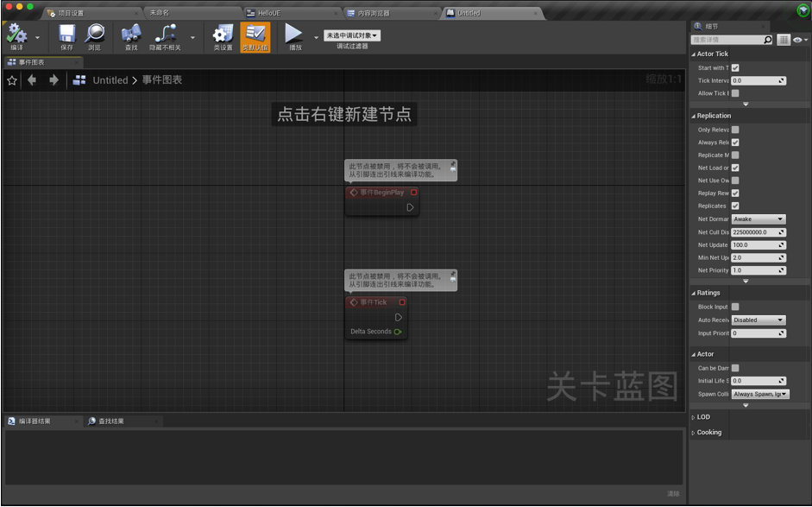
Task: Switch to the HelloUE tab
Action: [x=268, y=13]
